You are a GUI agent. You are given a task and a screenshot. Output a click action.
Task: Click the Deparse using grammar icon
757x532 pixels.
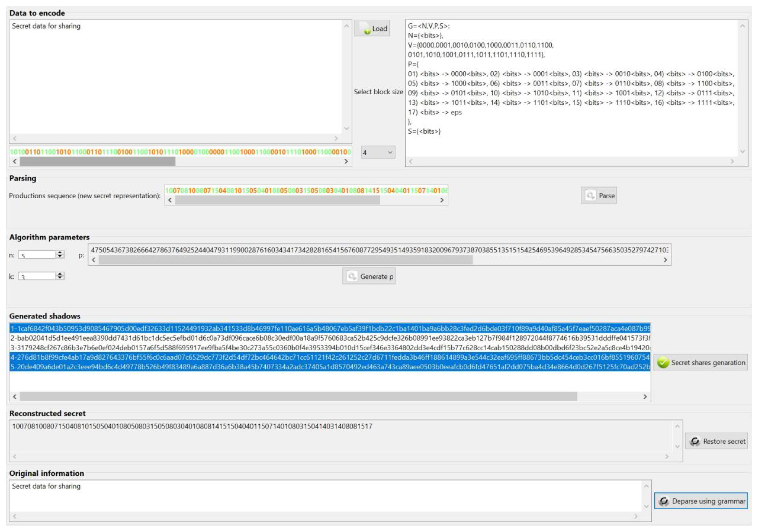tap(664, 501)
